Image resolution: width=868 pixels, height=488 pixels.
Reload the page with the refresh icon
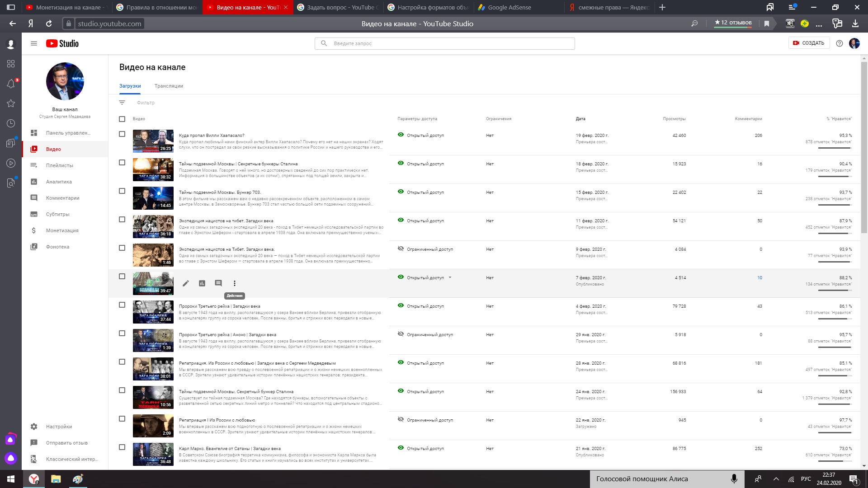click(x=49, y=23)
